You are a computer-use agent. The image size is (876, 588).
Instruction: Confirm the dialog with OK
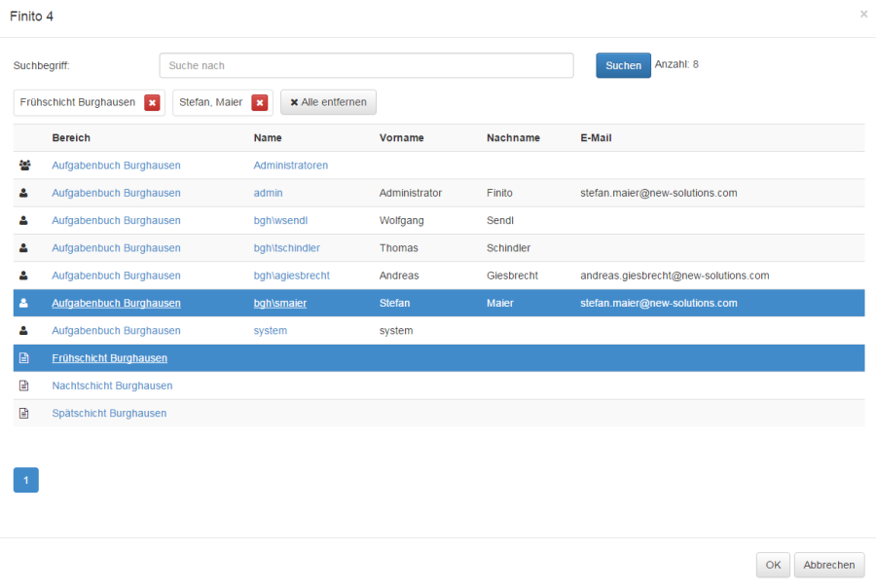tap(773, 565)
